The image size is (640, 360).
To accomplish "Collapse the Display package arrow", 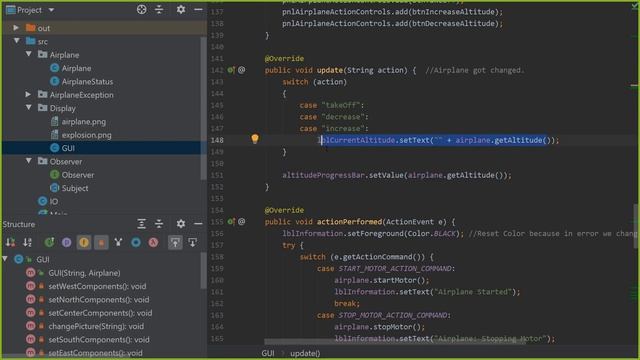I will (29, 108).
